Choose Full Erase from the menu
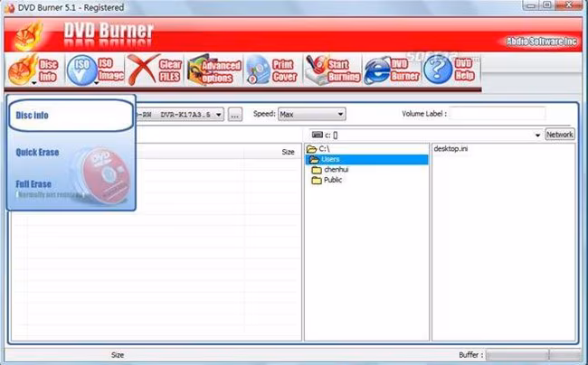Viewport: 588px width, 365px height. pyautogui.click(x=33, y=184)
